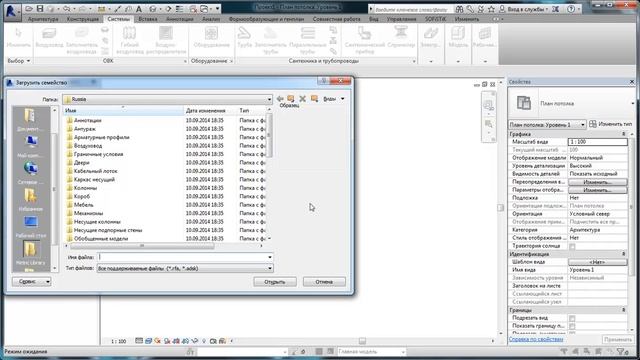
Task: Select the Text 'A' tool in quick access toolbar
Action: [139, 9]
